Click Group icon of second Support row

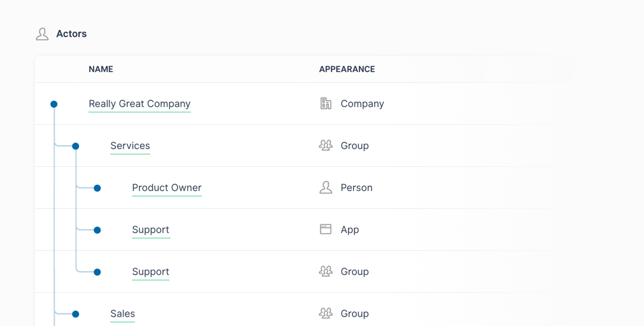[326, 271]
